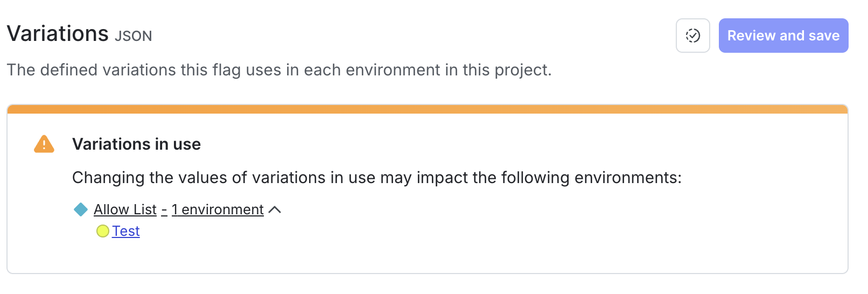
Task: Collapse the Allow List environment chevron
Action: [275, 209]
